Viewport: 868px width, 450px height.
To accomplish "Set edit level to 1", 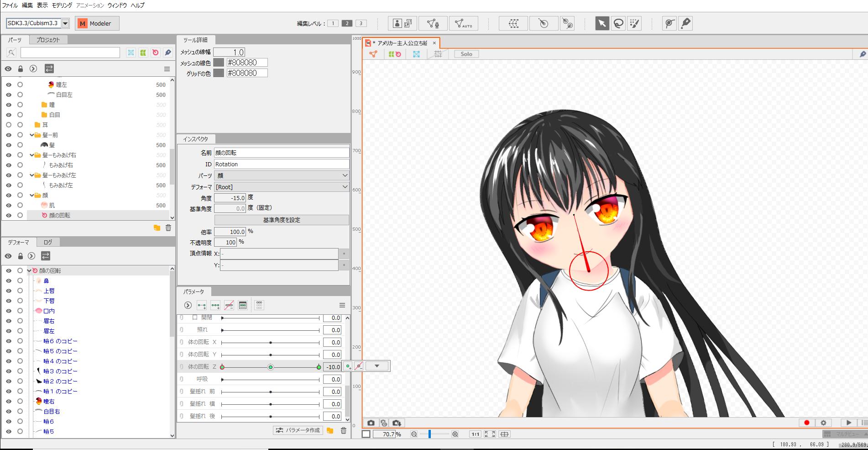I will click(333, 23).
